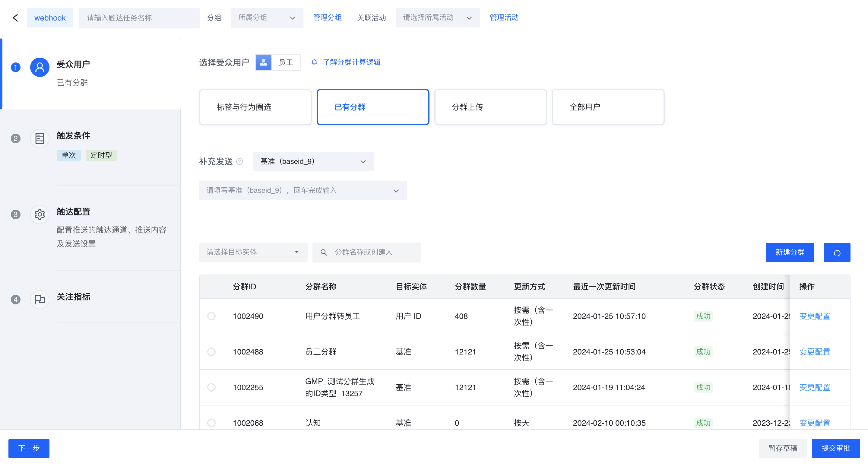
Task: Select radio for segment 1002255
Action: click(x=211, y=387)
